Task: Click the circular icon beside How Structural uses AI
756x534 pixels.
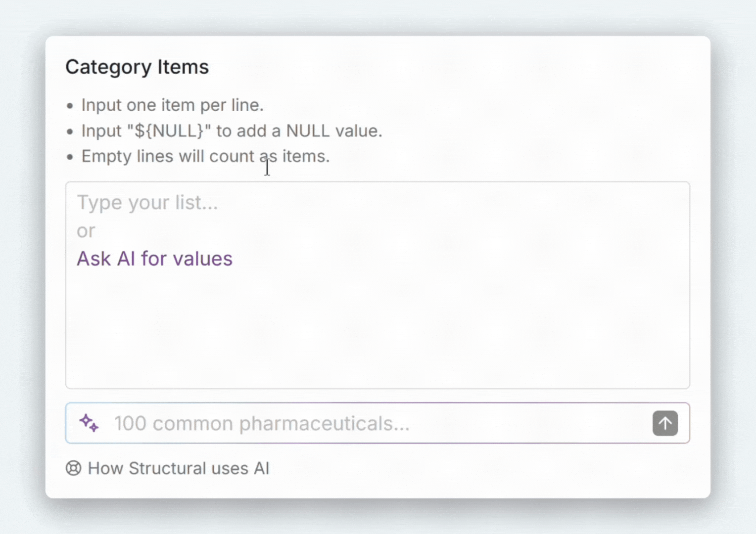Action: [x=73, y=468]
